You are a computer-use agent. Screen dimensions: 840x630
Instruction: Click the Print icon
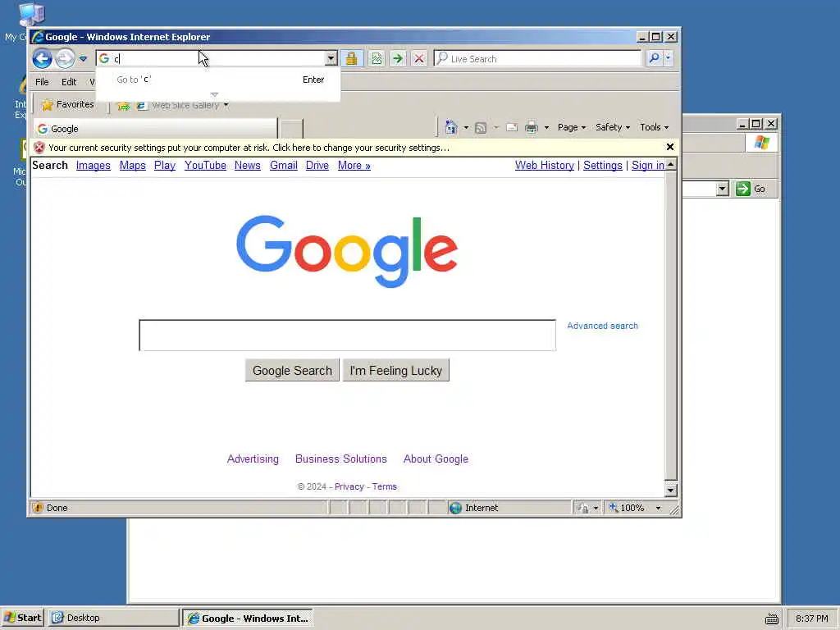pos(532,127)
